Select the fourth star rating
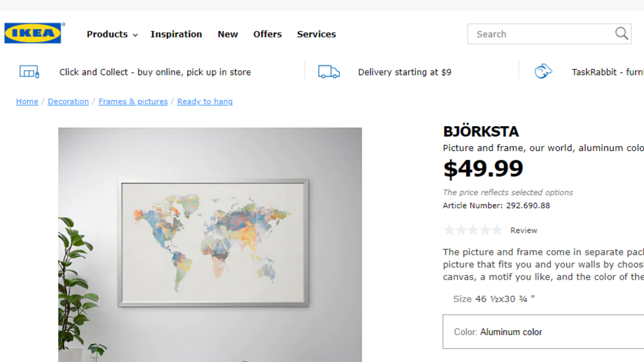This screenshot has height=362, width=644. tap(485, 230)
